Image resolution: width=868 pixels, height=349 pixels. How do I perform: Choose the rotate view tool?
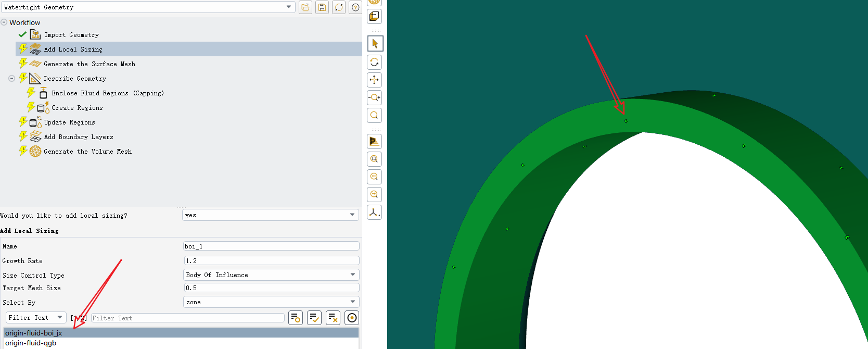(x=375, y=63)
